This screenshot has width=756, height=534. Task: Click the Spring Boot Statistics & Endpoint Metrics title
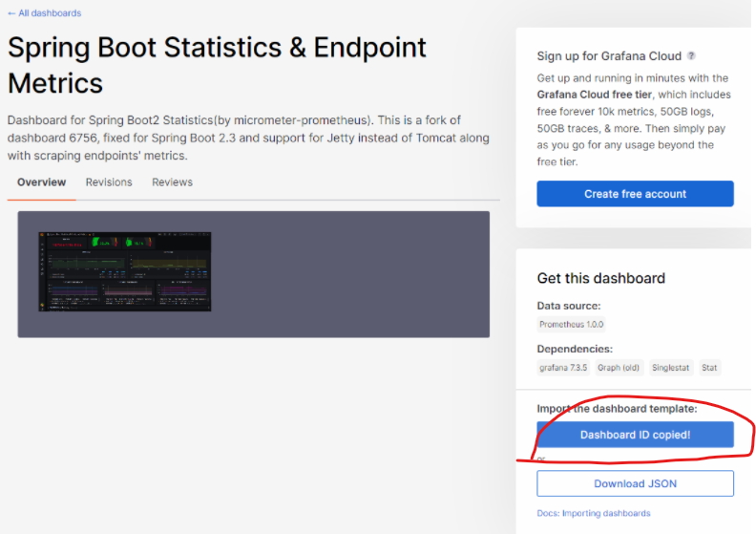coord(217,65)
